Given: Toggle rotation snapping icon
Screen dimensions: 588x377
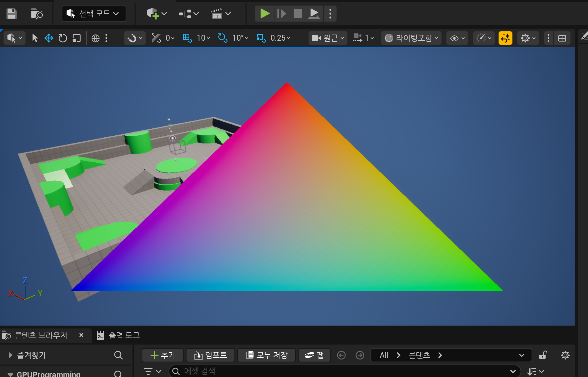Looking at the screenshot, I should pyautogui.click(x=223, y=38).
